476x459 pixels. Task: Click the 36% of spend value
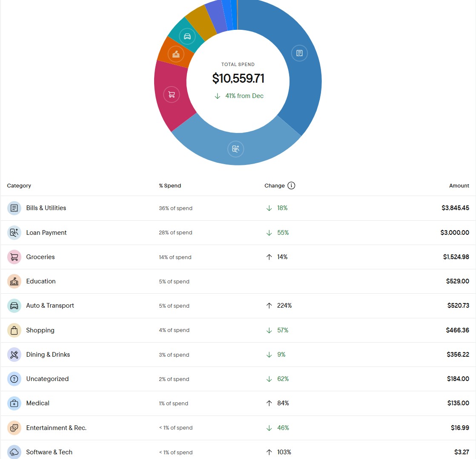(x=175, y=208)
